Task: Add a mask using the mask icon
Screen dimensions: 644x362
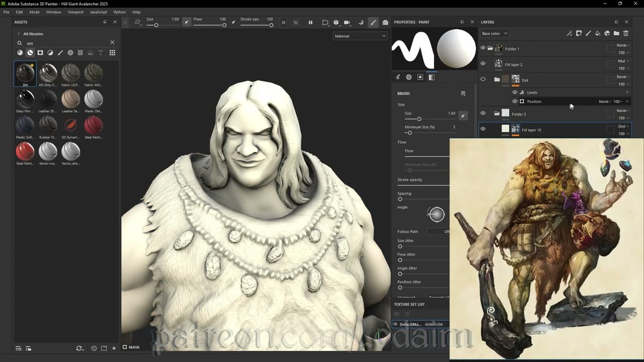Action: (579, 34)
